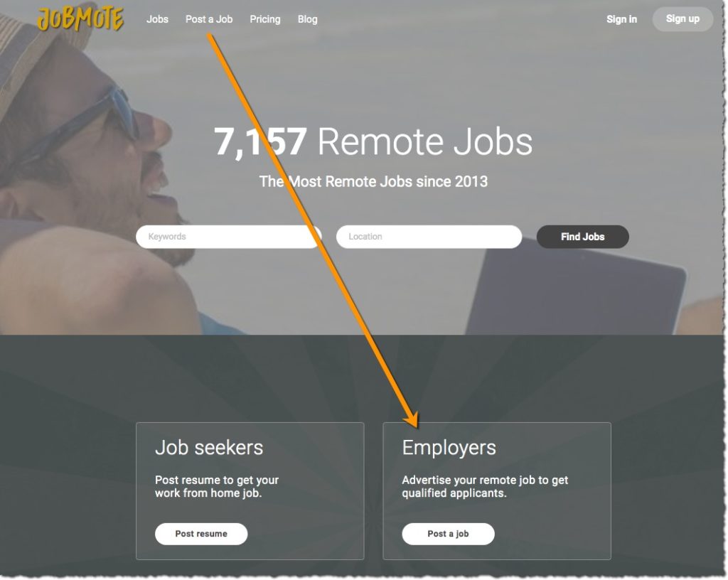
Task: Select the Job seekers heading
Action: pyautogui.click(x=209, y=448)
